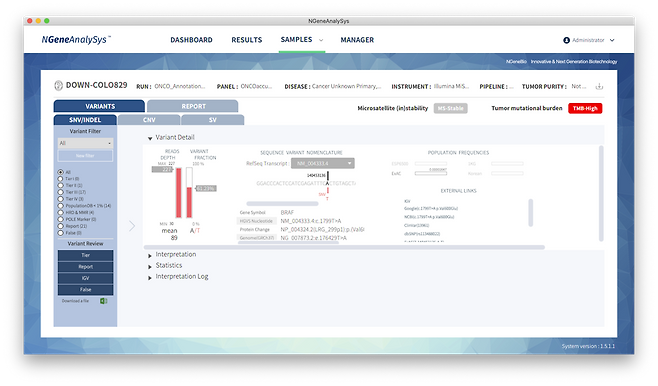
Task: Click the NGeneAnalySys logo
Action: point(76,39)
